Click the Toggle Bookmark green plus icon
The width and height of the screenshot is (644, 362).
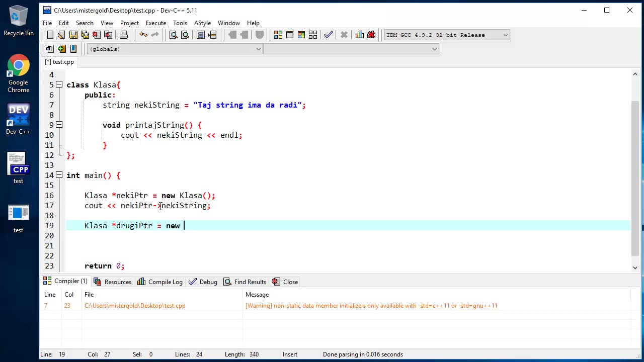61,49
